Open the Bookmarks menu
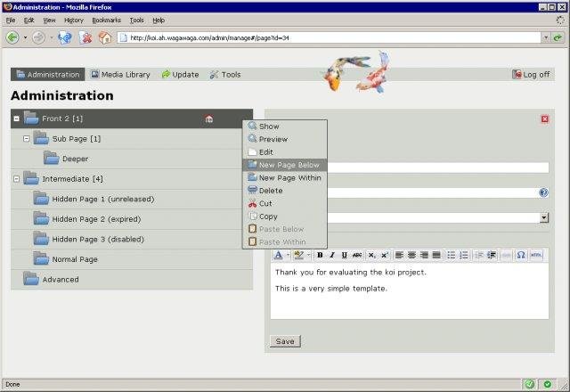 (106, 20)
